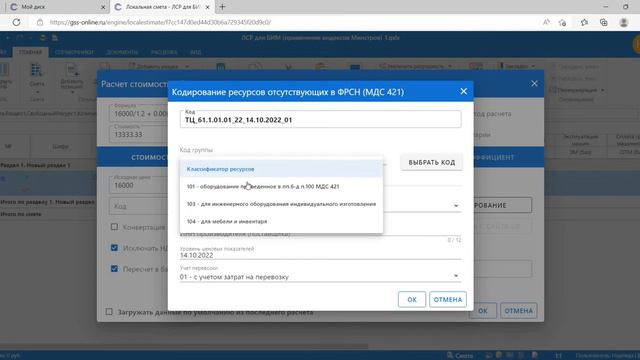Toggle 'Исключать' checkbox in cost dialog

click(114, 248)
